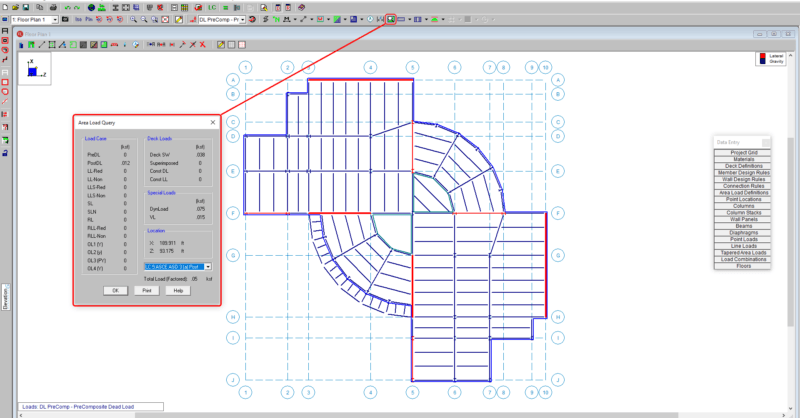Select Beams in the Data Entry panel
800x418 pixels.
742,226
